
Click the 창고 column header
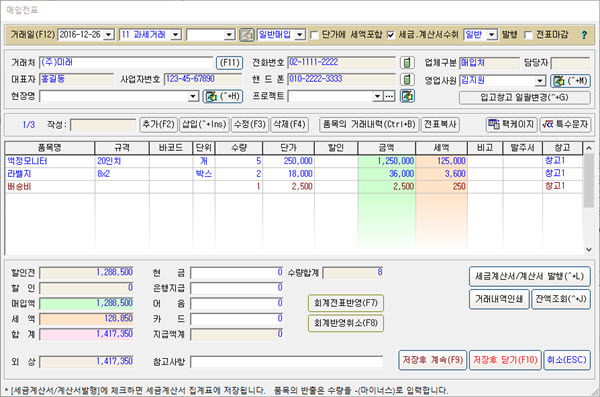coord(562,148)
